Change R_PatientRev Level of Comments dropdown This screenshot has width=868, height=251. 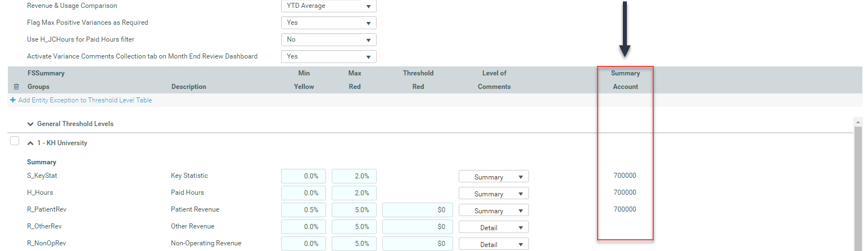[494, 210]
